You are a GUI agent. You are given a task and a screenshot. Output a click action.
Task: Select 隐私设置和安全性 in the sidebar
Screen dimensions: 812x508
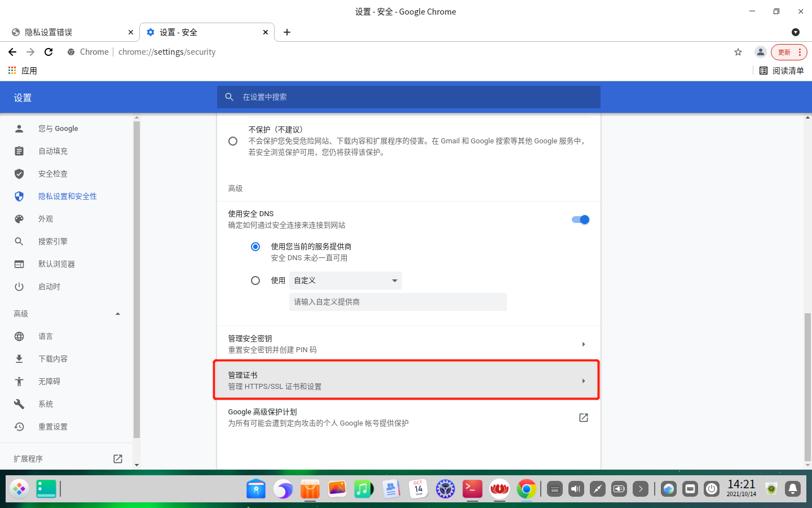pos(67,196)
